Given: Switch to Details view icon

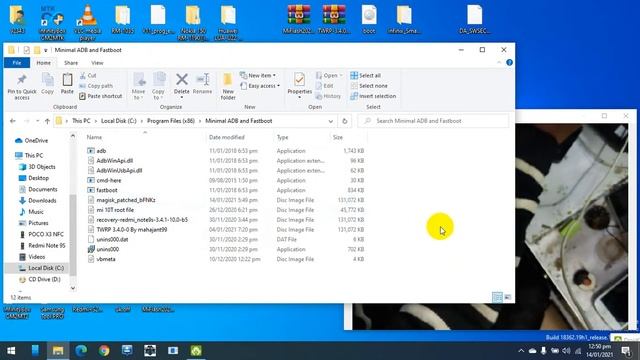Looking at the screenshot, I should [x=497, y=297].
